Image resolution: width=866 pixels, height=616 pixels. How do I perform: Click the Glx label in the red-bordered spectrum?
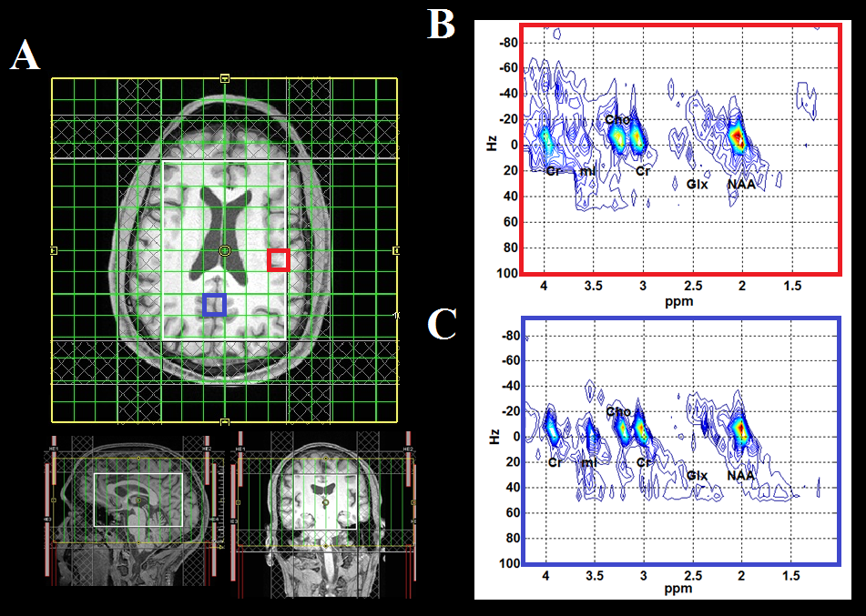pyautogui.click(x=698, y=184)
